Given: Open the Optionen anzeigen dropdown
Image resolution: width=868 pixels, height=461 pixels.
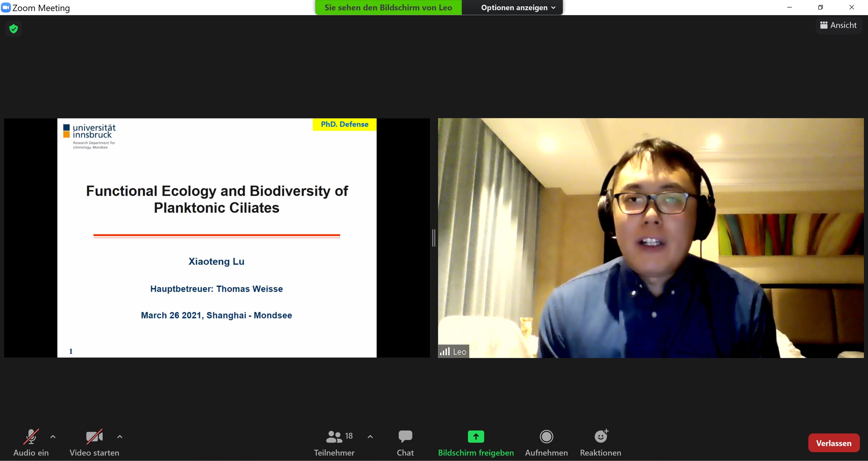Looking at the screenshot, I should click(x=518, y=7).
